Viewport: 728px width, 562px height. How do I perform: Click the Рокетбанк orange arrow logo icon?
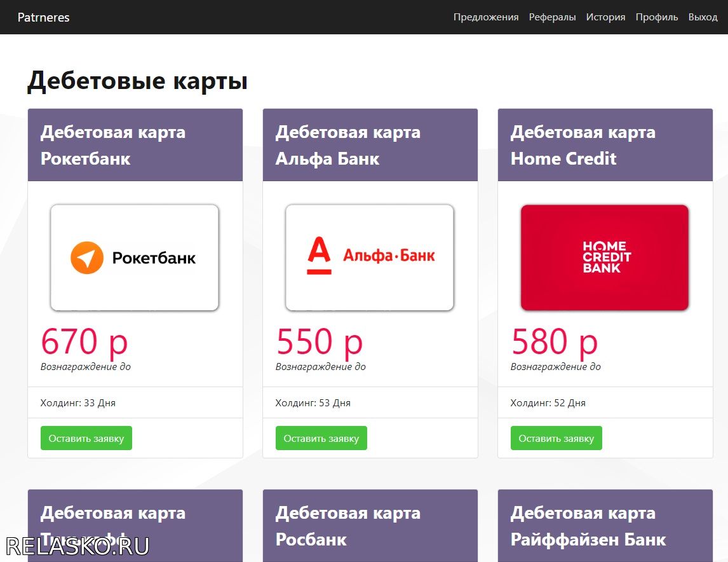pos(87,257)
